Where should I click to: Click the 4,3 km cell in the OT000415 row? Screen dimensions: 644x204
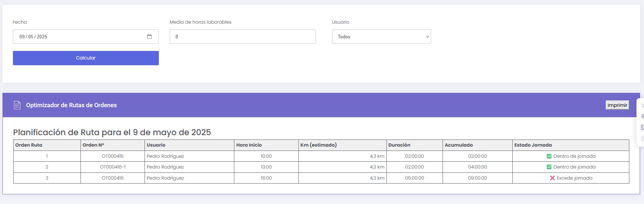(343, 156)
